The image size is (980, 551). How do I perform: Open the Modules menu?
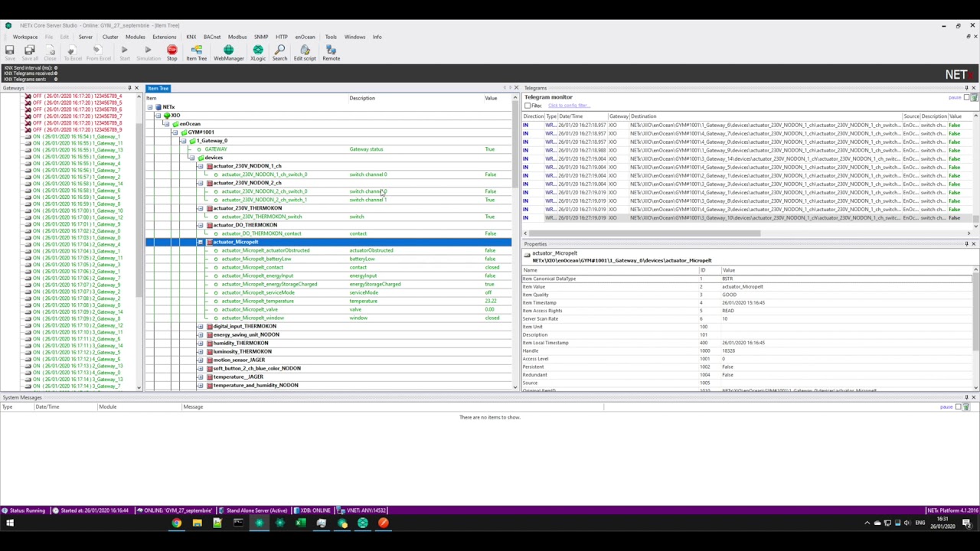[135, 37]
